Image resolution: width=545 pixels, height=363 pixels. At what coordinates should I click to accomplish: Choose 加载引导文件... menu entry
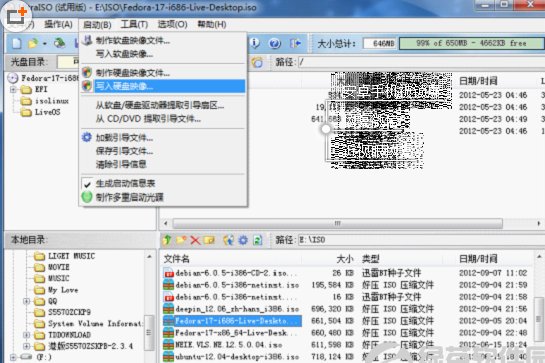124,138
